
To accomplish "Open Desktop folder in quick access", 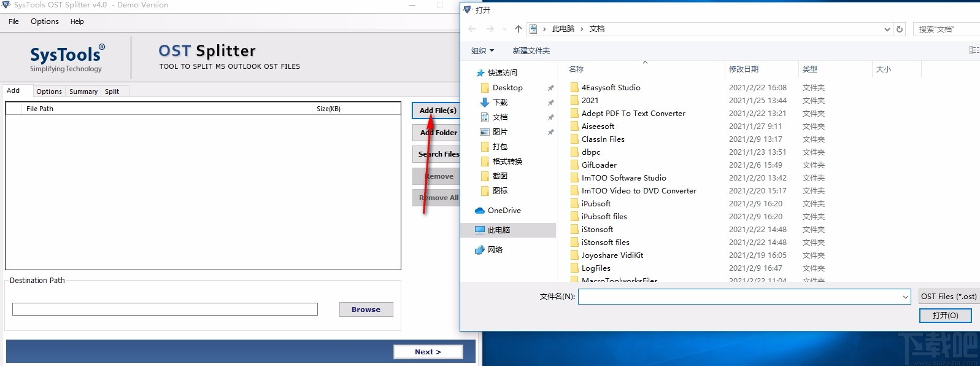I will click(507, 88).
